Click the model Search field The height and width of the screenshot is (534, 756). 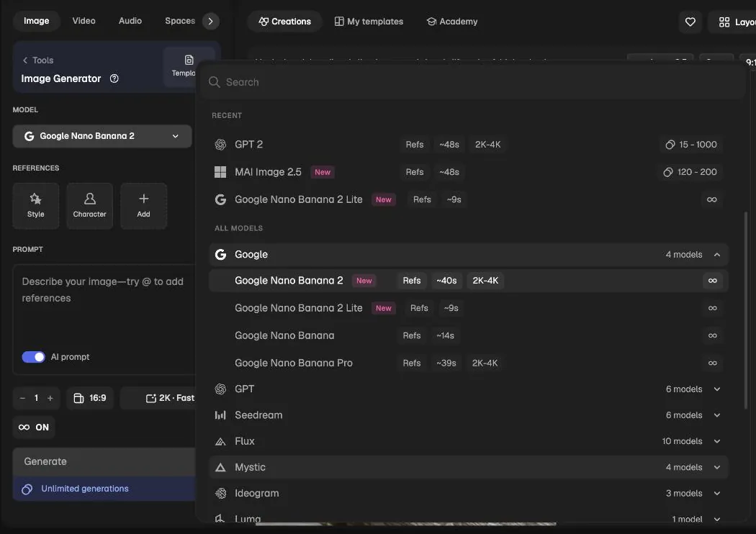(x=472, y=83)
